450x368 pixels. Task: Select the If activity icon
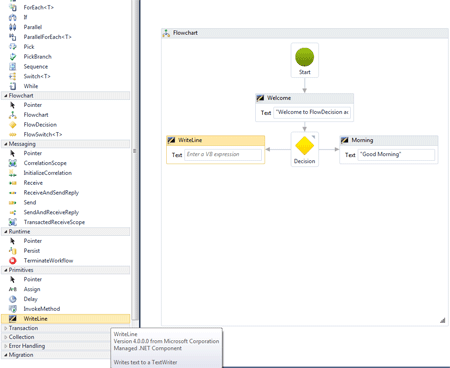point(13,17)
